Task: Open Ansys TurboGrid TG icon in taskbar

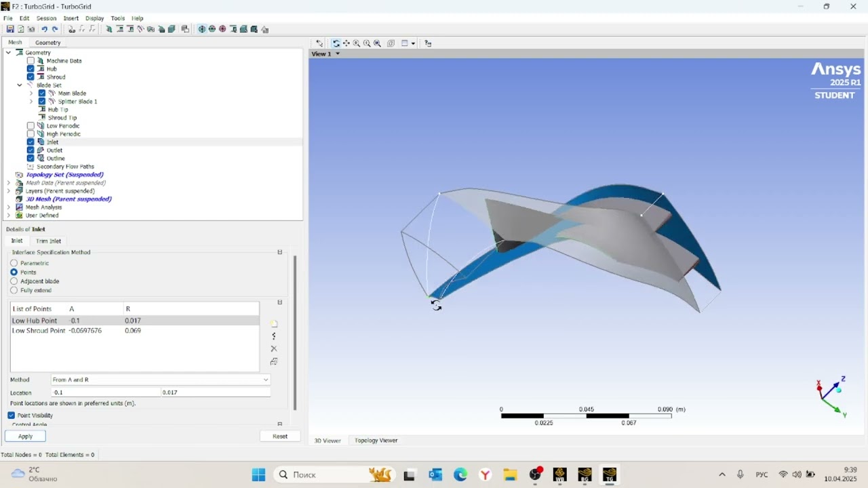Action: (610, 474)
